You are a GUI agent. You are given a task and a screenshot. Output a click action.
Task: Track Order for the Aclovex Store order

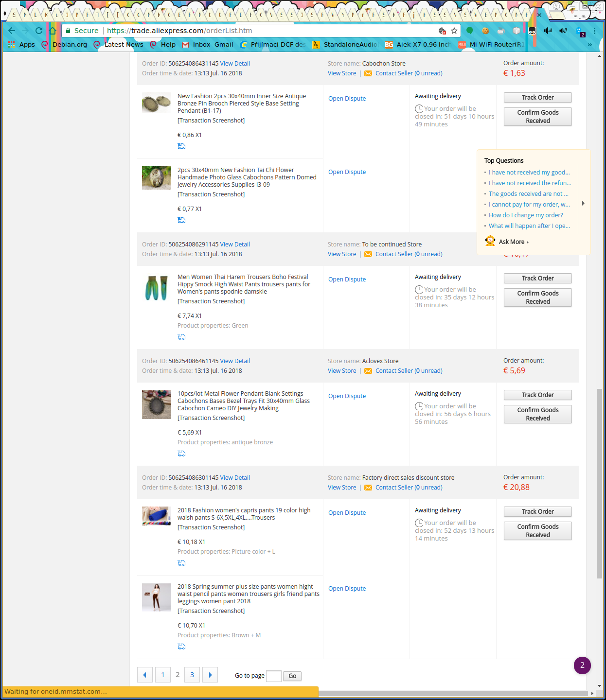(x=538, y=395)
